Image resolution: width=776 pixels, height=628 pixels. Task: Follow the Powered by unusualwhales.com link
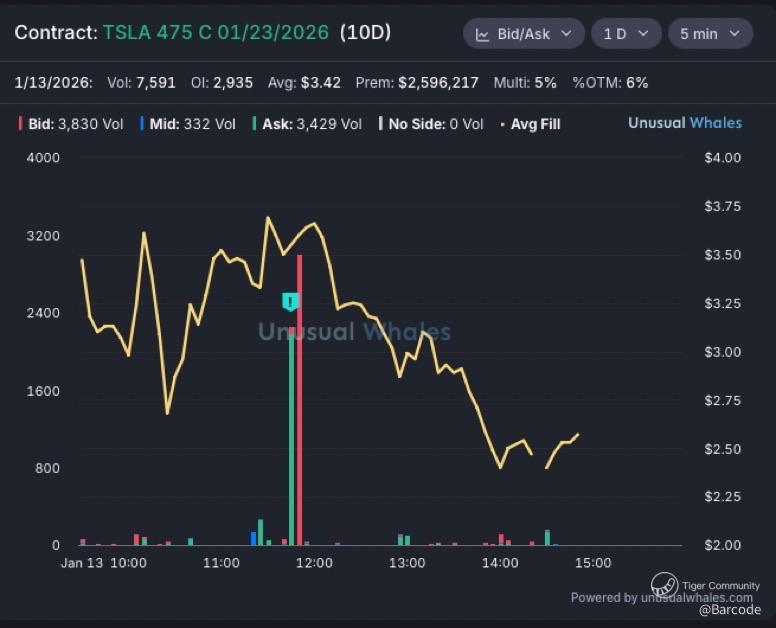[661, 597]
